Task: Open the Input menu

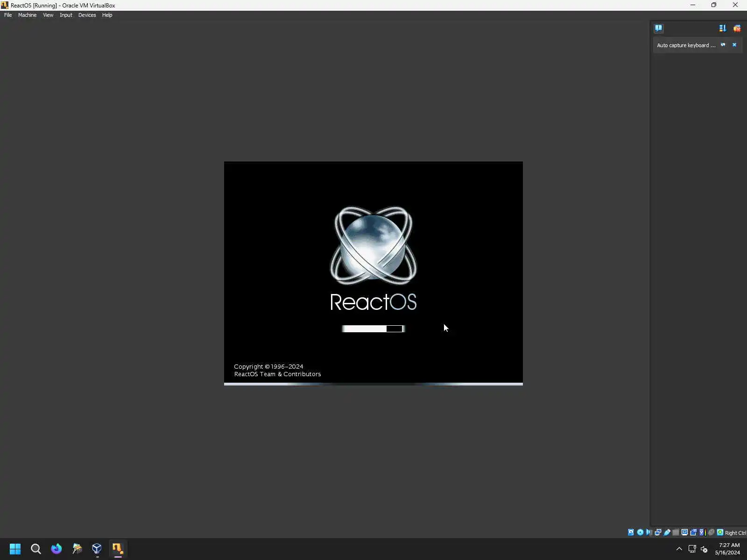Action: point(66,15)
